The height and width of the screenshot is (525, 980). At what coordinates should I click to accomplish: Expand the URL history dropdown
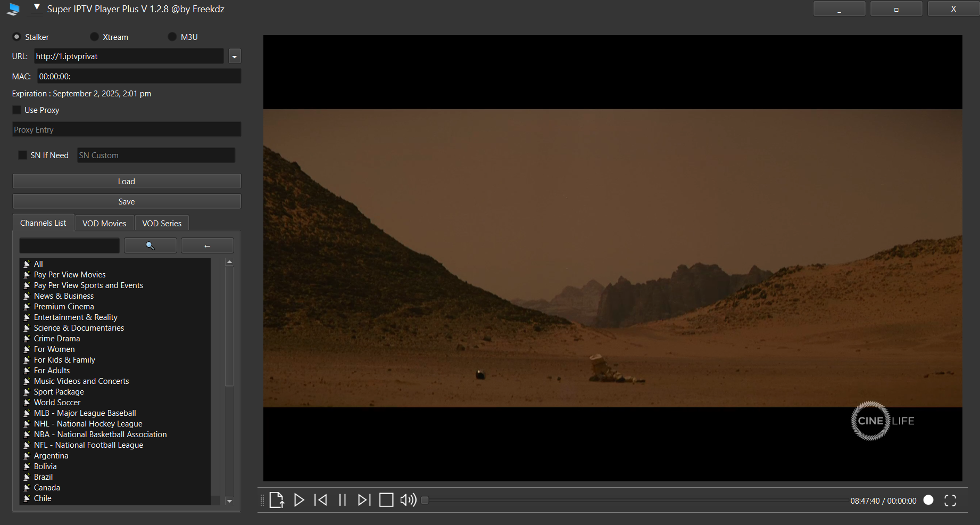[235, 56]
